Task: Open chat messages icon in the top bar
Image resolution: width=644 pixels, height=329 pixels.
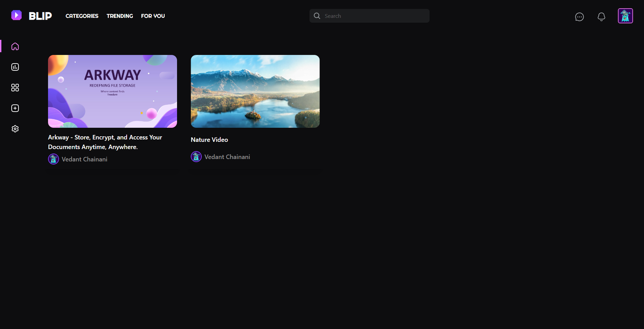Action: [x=579, y=16]
